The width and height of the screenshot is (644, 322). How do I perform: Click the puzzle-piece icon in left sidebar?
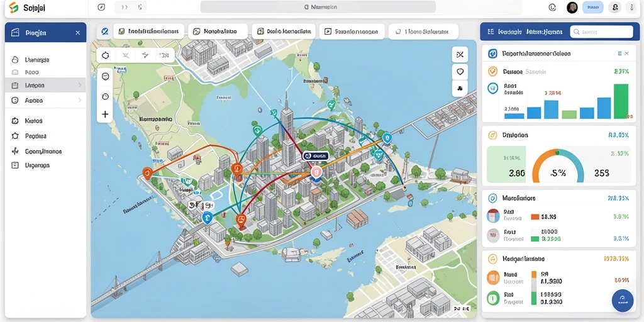point(15,121)
